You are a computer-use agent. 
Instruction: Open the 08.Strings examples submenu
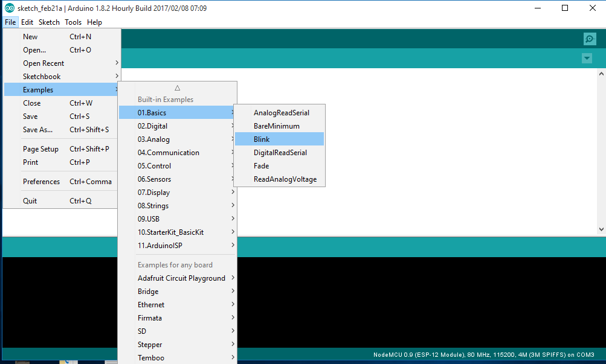click(178, 206)
